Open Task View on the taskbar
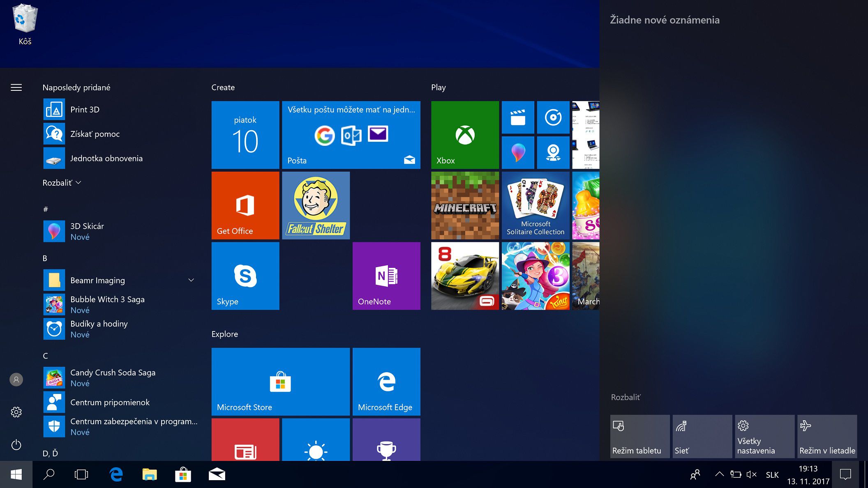Screen dimensions: 868x488 click(x=81, y=474)
